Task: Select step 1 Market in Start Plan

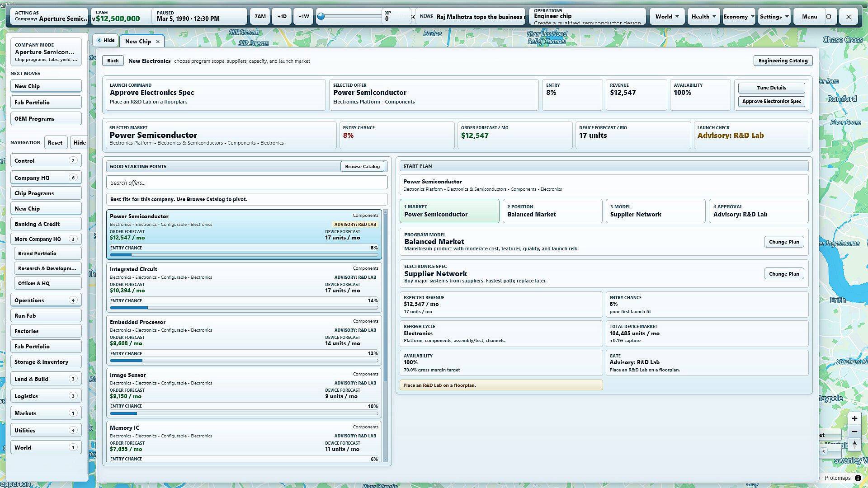Action: [449, 211]
